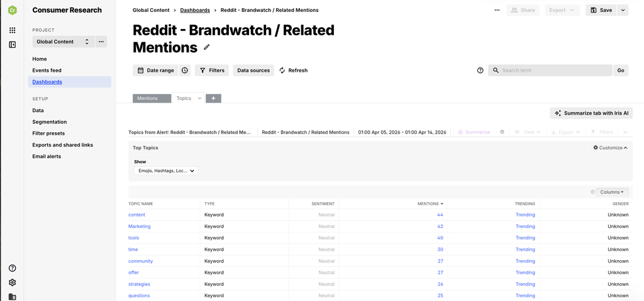Click the Search term input field
Screen dimensions: 644x301
[x=550, y=71]
